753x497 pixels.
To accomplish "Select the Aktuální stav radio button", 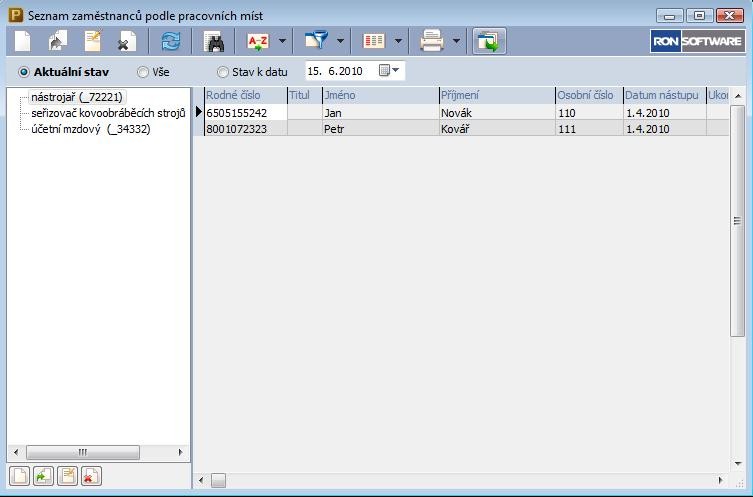I will tap(24, 73).
